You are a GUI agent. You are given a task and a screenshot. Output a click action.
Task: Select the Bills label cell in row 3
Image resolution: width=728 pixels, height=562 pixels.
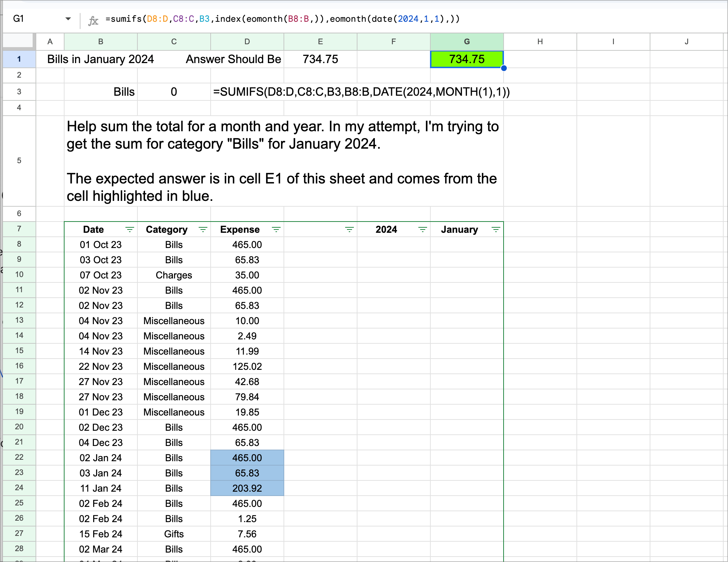click(101, 92)
